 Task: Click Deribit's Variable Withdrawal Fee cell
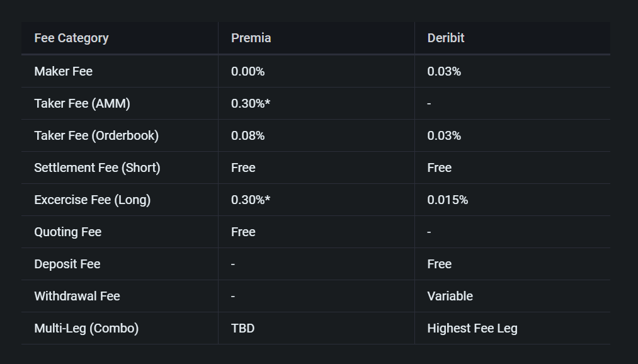coord(450,296)
